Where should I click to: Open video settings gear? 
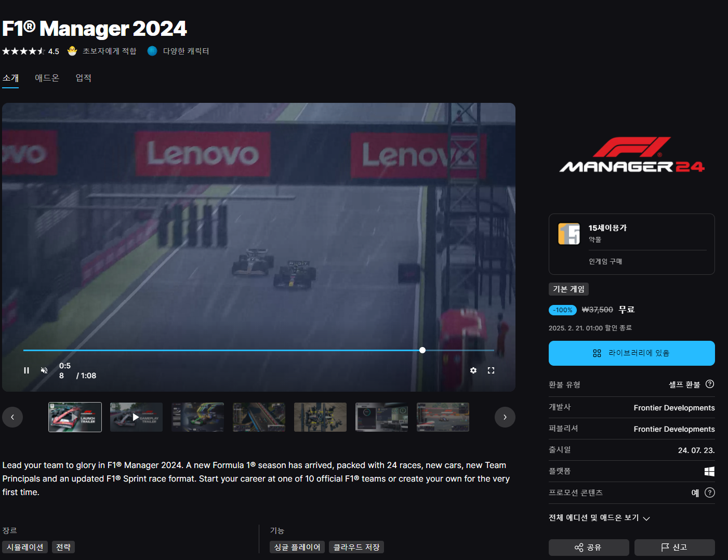[473, 370]
